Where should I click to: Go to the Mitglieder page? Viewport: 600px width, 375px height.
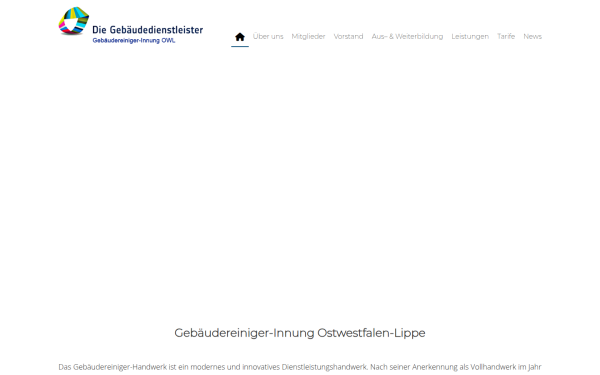click(308, 36)
